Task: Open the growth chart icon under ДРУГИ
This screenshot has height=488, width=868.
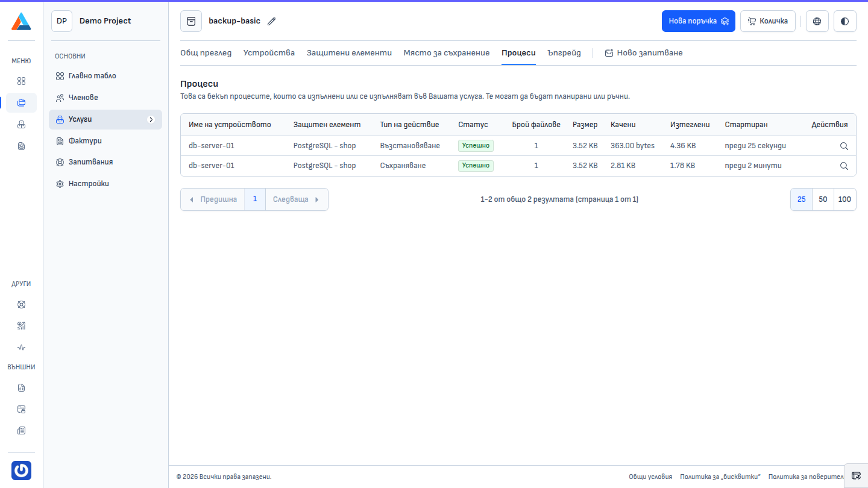Action: coord(21,326)
